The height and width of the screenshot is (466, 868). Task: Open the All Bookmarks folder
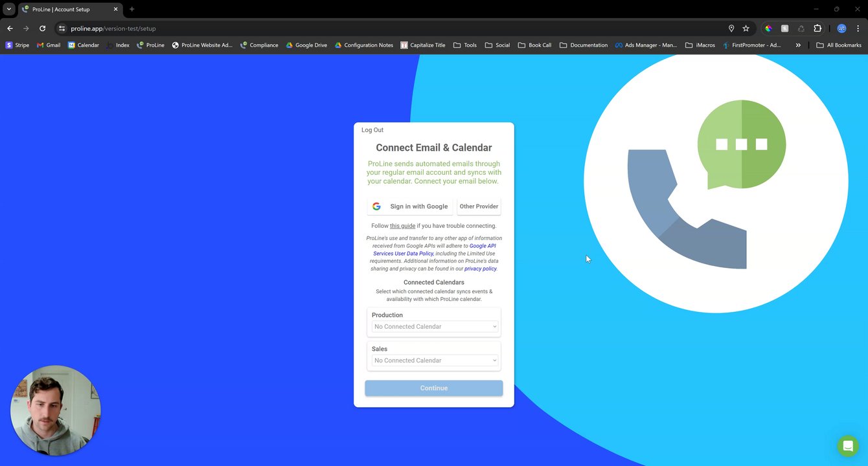839,45
